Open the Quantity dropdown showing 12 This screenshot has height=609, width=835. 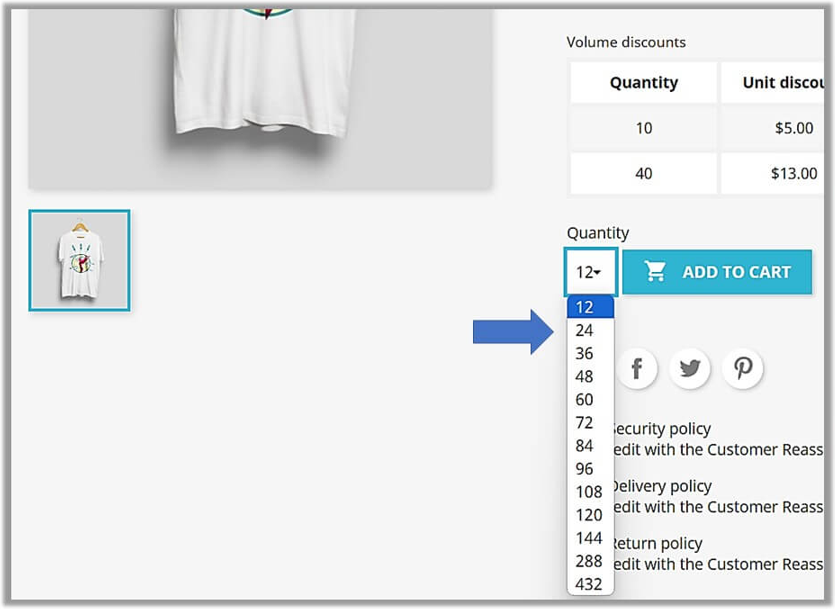[x=590, y=272]
